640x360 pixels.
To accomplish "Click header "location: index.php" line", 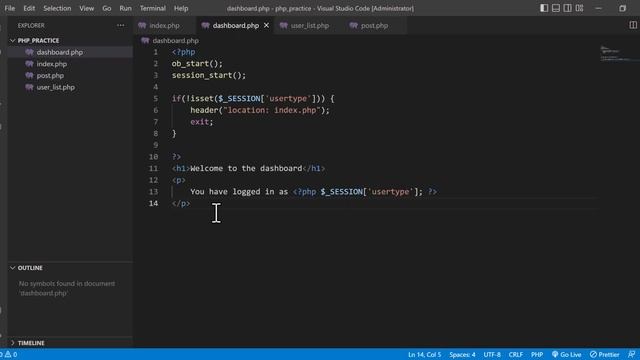I will (x=260, y=110).
